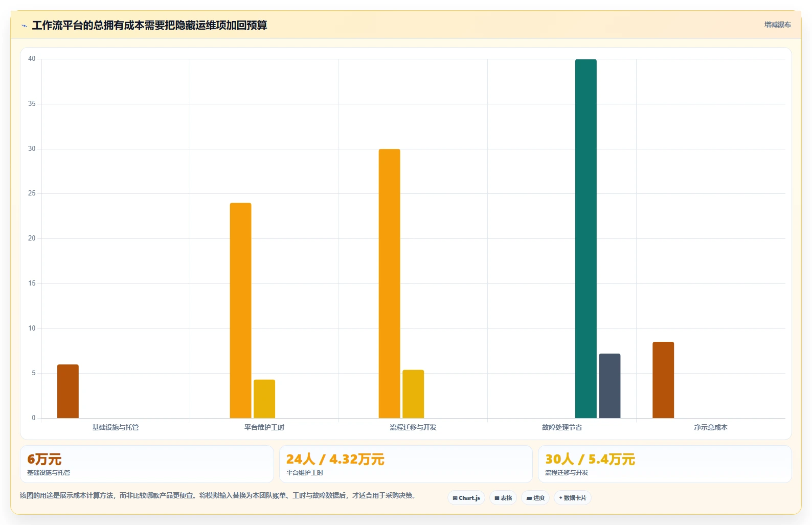The image size is (812, 525).
Task: Click the y-axis value 30
Action: click(32, 149)
